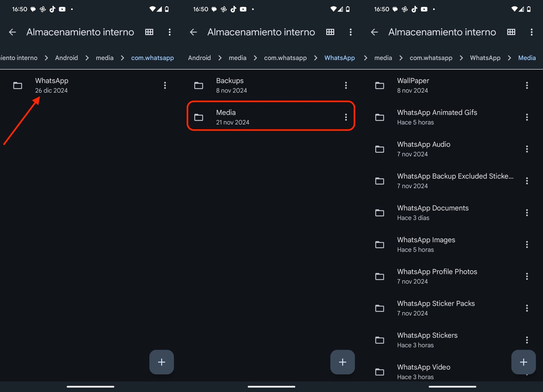This screenshot has height=392, width=543.
Task: Tap the folder icon next to WhatsApp Audio
Action: (380, 149)
